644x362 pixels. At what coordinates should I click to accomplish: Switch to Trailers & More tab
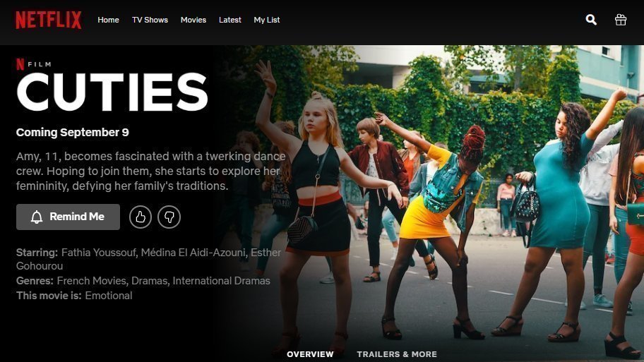point(397,354)
